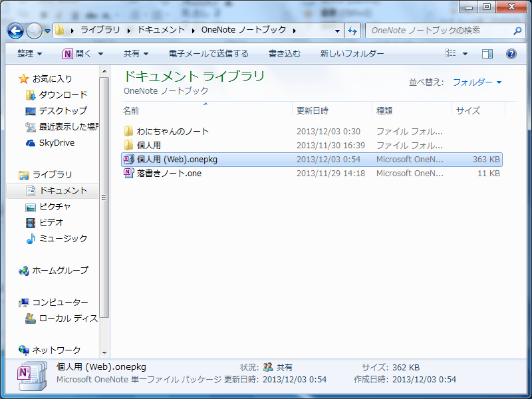Screen dimensions: 532x399
Task: Click the 個人用 (Web).onepkg package icon
Action: 128,159
